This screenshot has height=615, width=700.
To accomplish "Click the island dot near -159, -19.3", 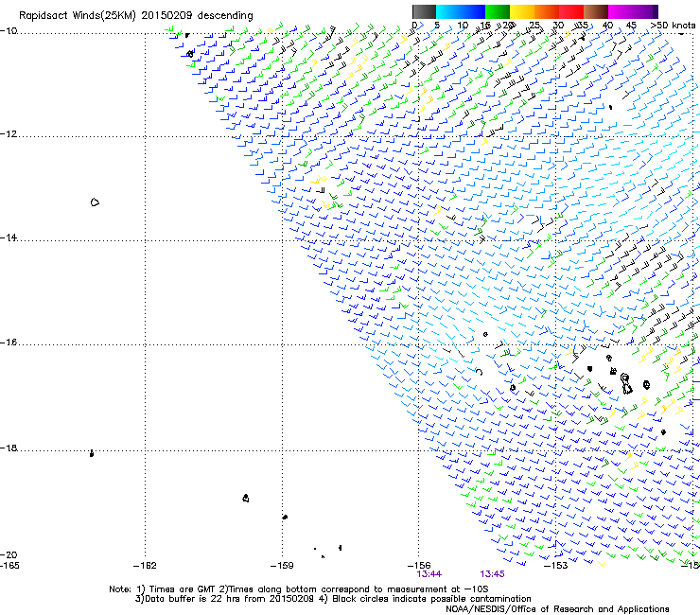I will coord(285,517).
